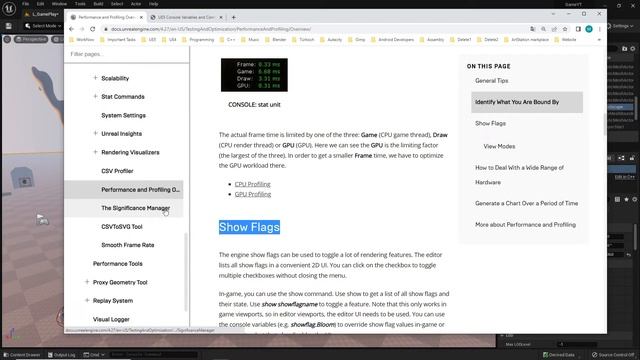Image resolution: width=640 pixels, height=360 pixels.
Task: Open the Help menu in Unreal Editor
Action: click(153, 4)
